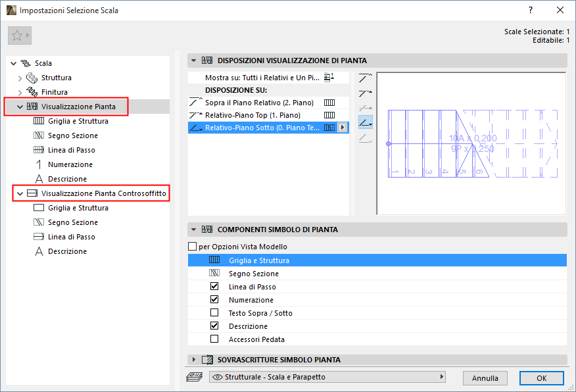Collapse Componenti Simbolo di Pianta panel
This screenshot has height=392, width=576.
[x=193, y=230]
